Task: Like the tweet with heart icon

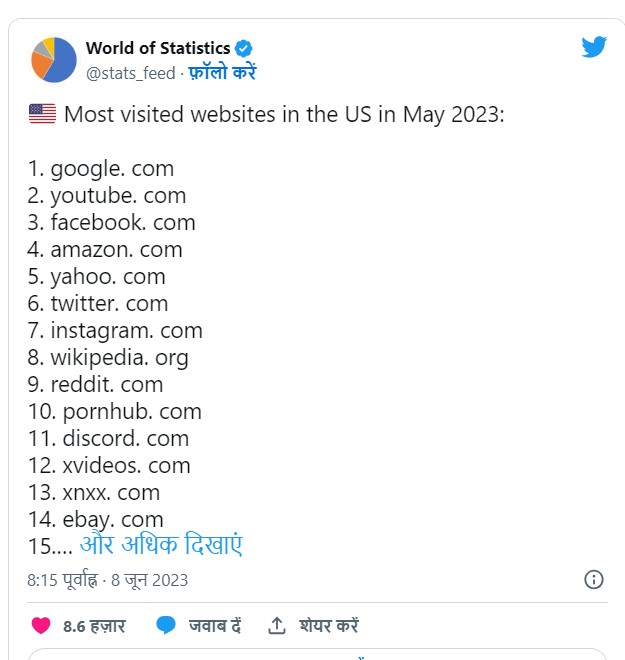Action: 41,625
